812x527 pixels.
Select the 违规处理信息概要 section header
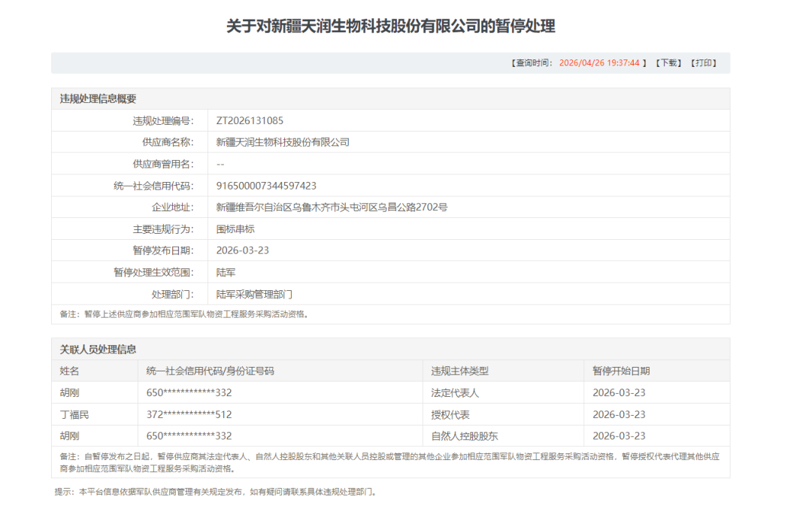[98, 99]
